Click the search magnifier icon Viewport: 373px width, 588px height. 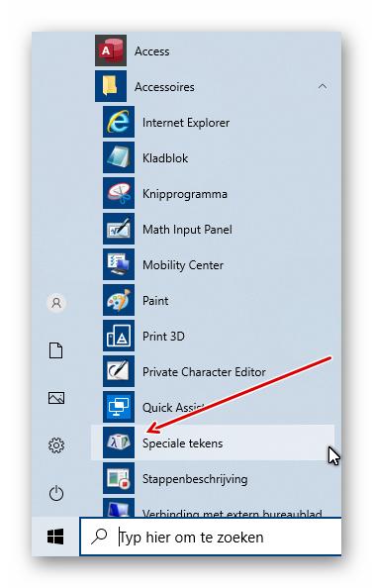tap(99, 537)
